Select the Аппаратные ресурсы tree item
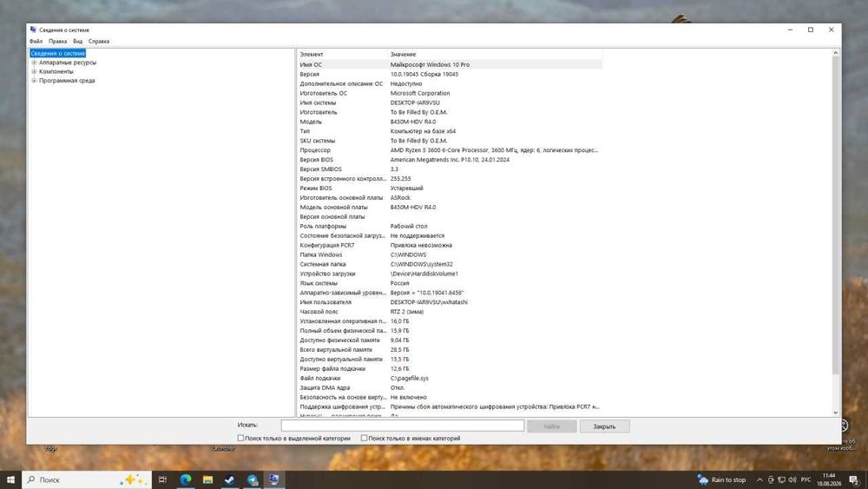The image size is (868, 489). pos(68,63)
